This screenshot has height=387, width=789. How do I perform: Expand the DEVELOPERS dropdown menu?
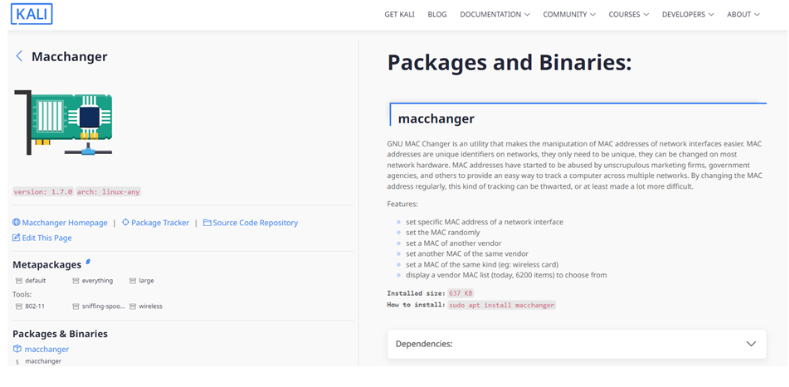click(688, 14)
